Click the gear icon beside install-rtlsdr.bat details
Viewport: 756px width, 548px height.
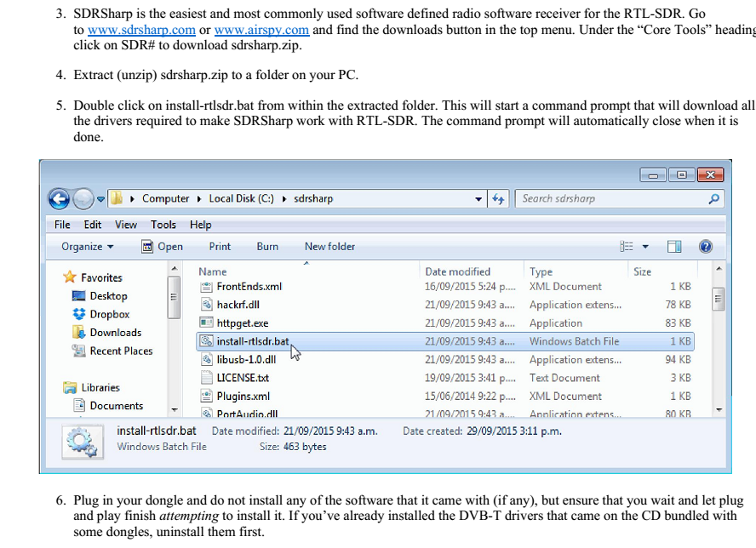pos(82,437)
